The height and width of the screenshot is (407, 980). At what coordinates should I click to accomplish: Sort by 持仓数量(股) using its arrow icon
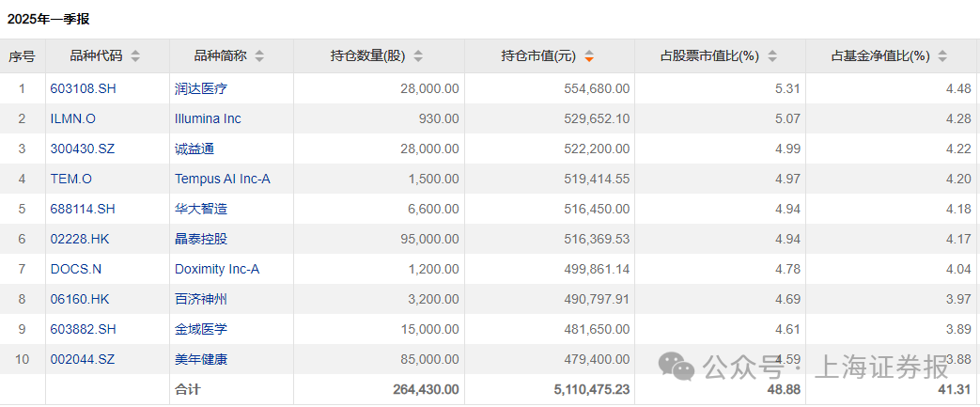[418, 56]
